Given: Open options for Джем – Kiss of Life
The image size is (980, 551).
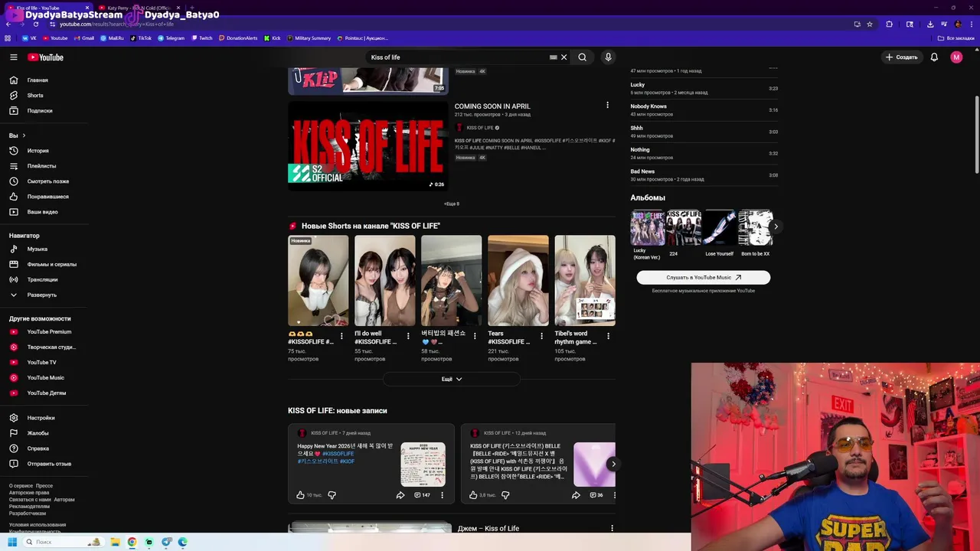Looking at the screenshot, I should pos(612,528).
